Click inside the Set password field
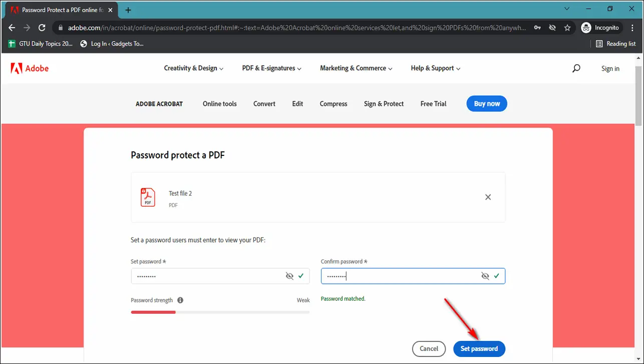 tap(220, 276)
